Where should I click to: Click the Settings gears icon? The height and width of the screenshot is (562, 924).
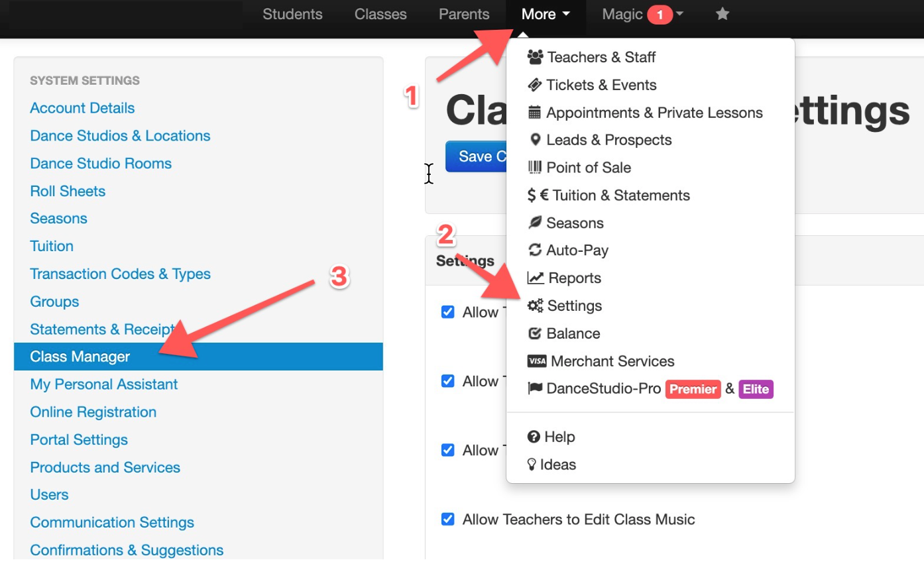tap(535, 306)
